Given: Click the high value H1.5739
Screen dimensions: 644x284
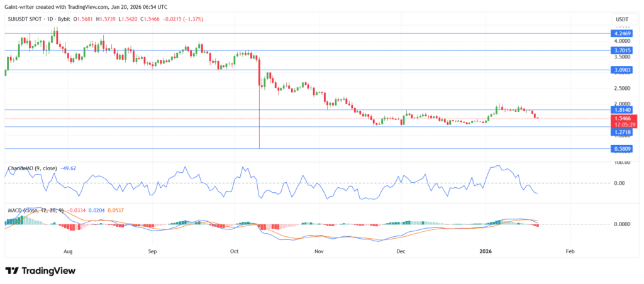Looking at the screenshot, I should pyautogui.click(x=106, y=19).
